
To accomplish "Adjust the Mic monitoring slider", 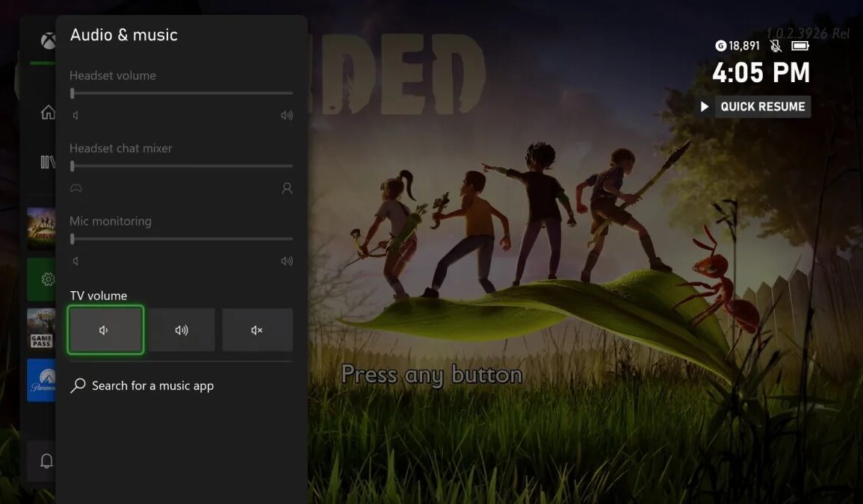I will click(x=182, y=239).
